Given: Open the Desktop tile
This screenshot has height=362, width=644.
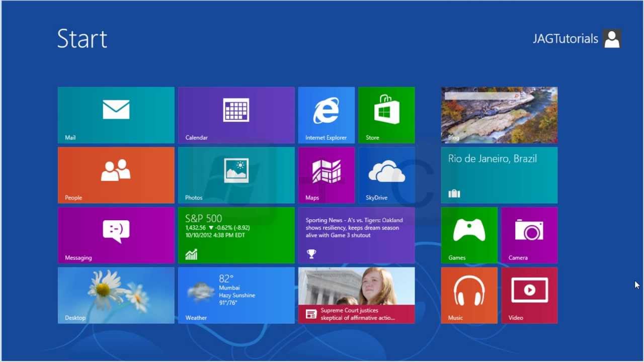Looking at the screenshot, I should 116,295.
